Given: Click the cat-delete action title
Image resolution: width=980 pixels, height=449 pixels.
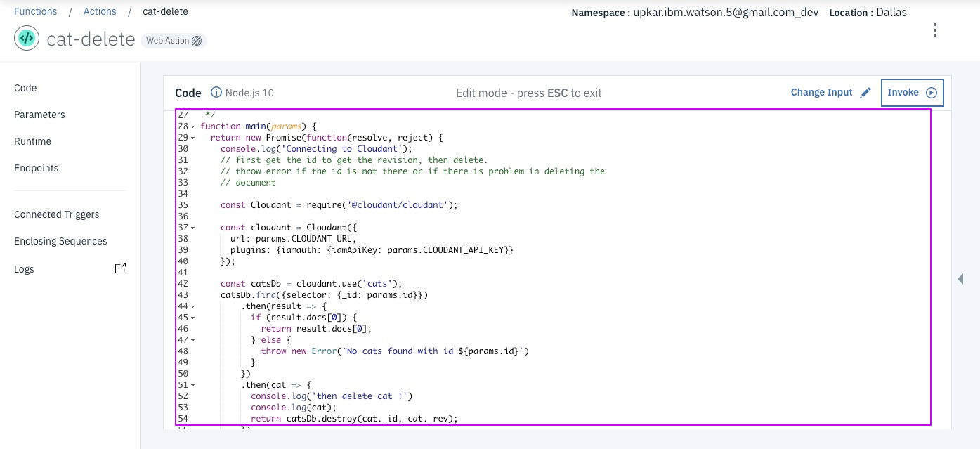Looking at the screenshot, I should [x=91, y=39].
